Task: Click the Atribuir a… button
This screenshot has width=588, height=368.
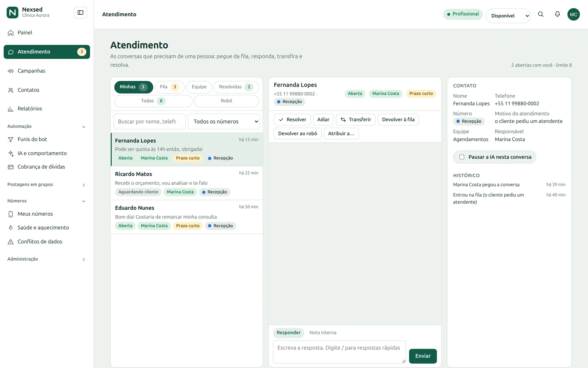Action: 341,134
